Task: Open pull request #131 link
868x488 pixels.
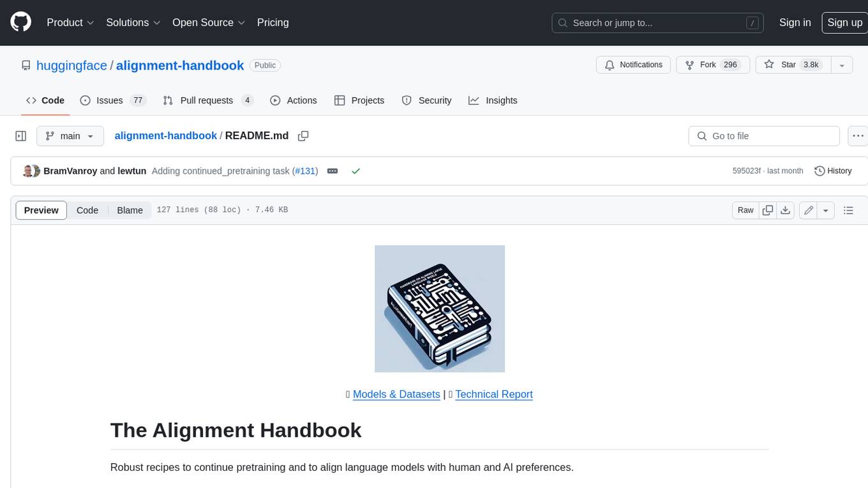Action: (305, 171)
